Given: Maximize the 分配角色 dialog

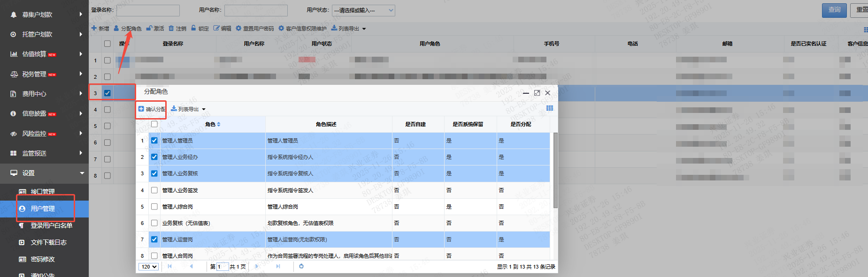Looking at the screenshot, I should tap(537, 93).
